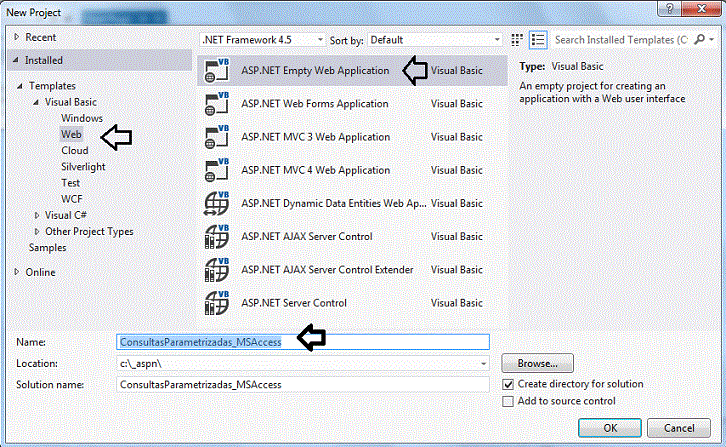Switch to medium icons list view
726x447 pixels.
[538, 40]
